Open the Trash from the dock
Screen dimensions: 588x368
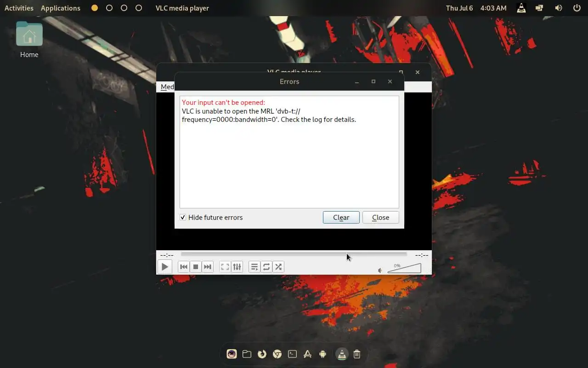[357, 354]
